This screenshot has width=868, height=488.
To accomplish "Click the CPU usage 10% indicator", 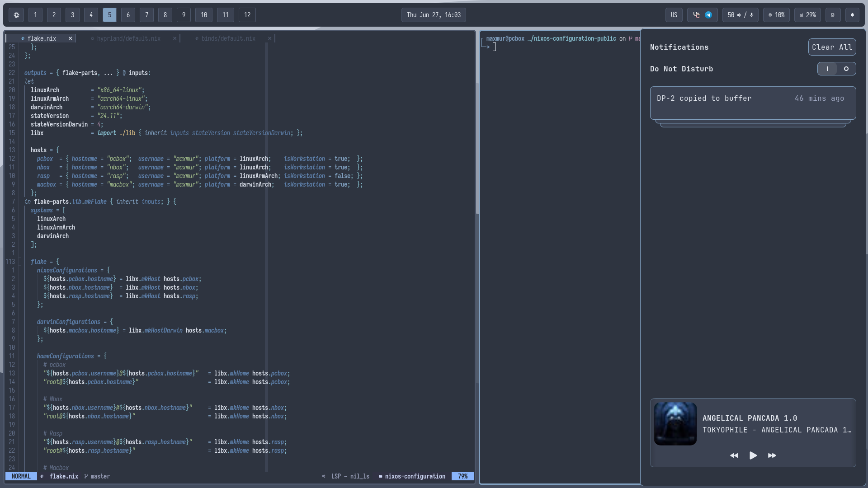I will (x=776, y=15).
